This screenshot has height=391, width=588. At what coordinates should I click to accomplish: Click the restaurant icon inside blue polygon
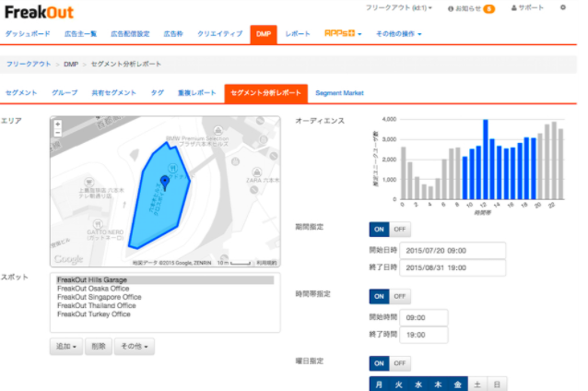coord(173,167)
